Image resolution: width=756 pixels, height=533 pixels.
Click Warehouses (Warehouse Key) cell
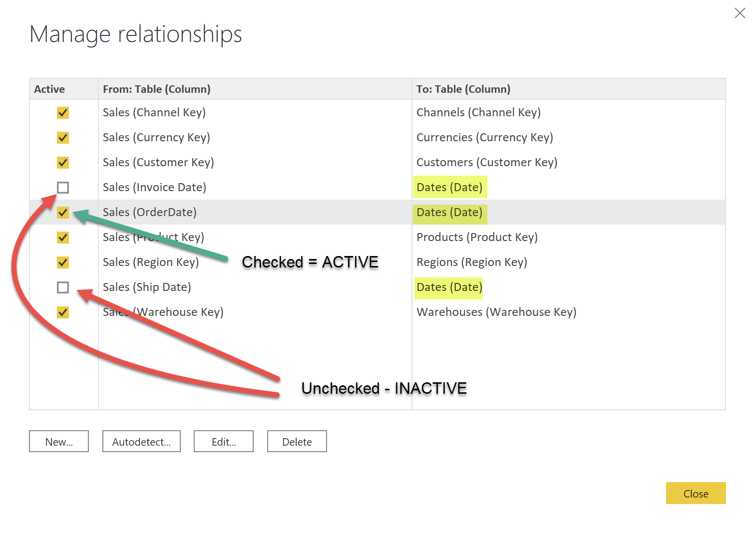point(496,312)
